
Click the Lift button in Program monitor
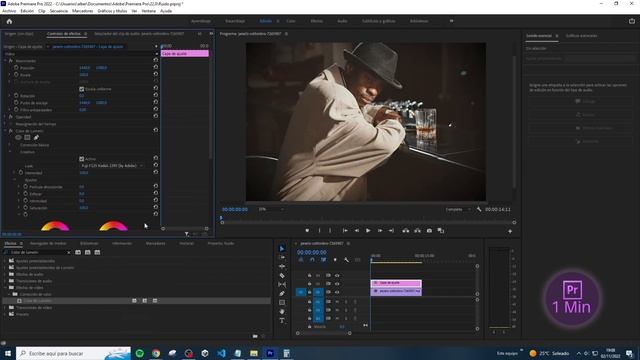(405, 231)
